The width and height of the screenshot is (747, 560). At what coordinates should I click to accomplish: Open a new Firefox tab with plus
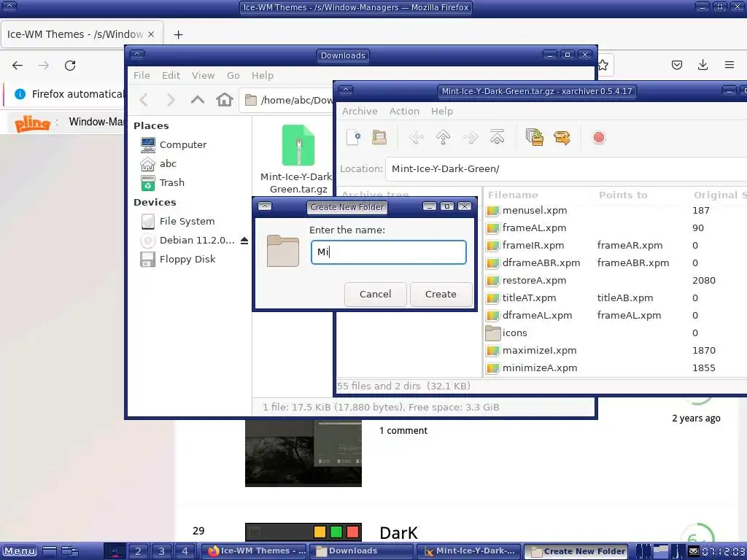(x=178, y=34)
